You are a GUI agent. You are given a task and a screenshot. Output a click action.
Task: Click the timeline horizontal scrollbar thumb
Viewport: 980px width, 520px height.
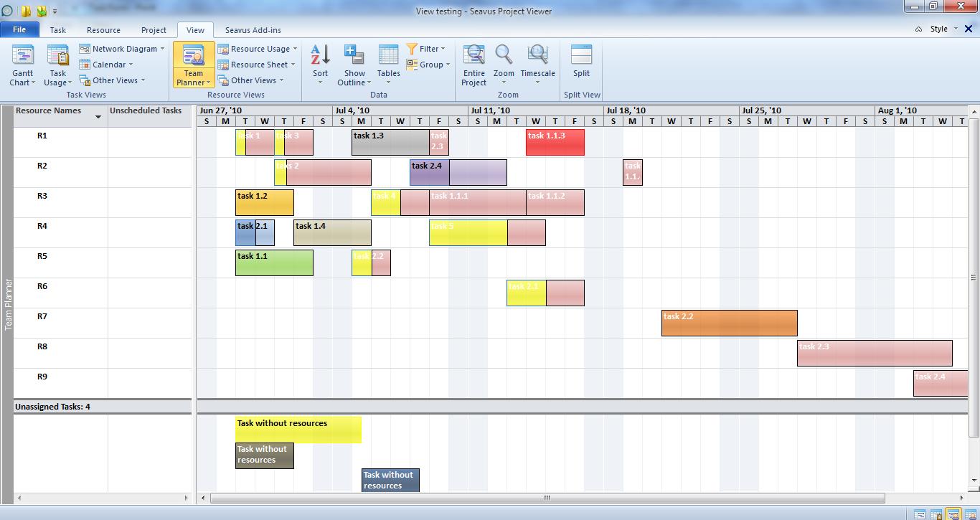[547, 498]
